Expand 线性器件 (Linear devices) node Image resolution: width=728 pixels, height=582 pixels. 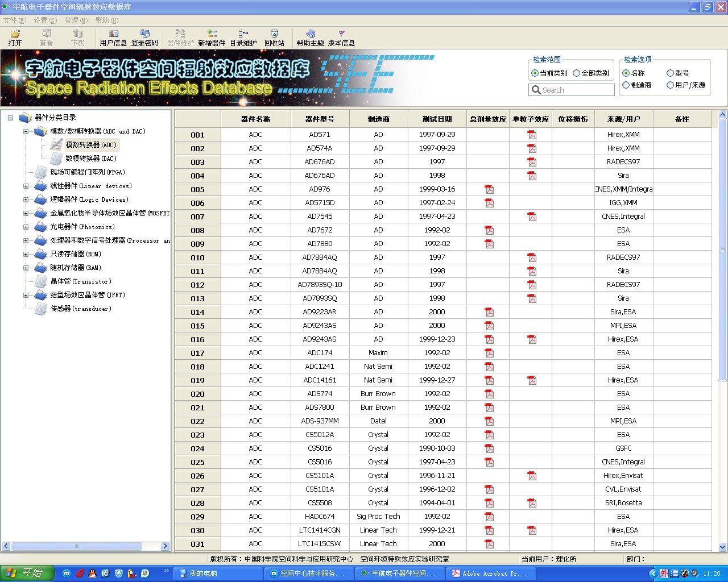click(x=26, y=186)
